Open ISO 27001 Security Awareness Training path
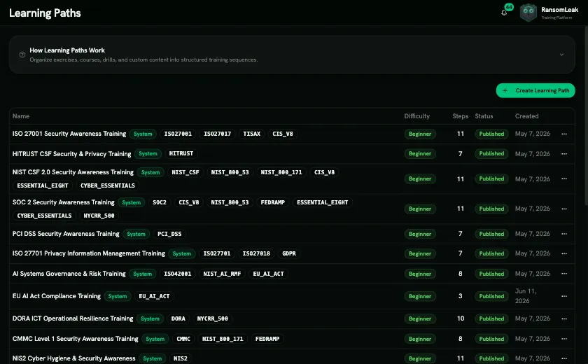Viewport: 588px width, 364px height. [69, 134]
